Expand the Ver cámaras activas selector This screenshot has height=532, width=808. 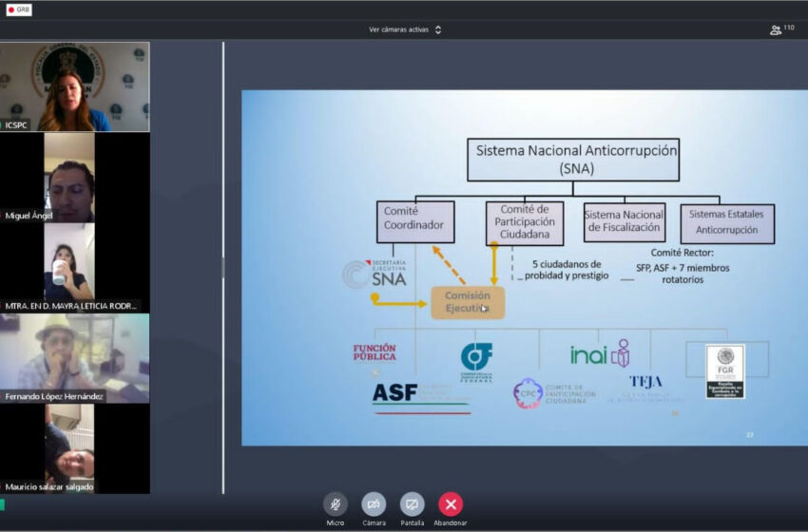400,29
